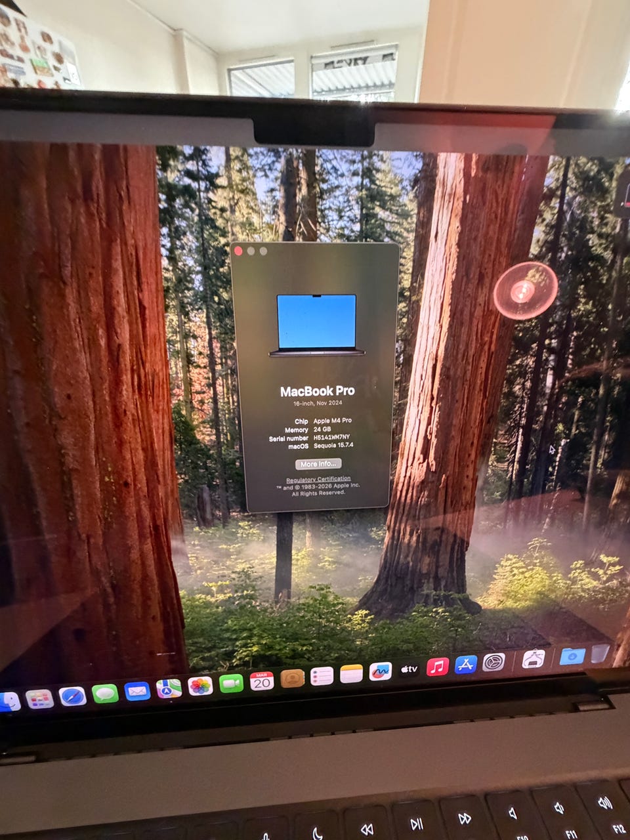Launch FaceTime from the Dock
This screenshot has width=630, height=840.
231,683
